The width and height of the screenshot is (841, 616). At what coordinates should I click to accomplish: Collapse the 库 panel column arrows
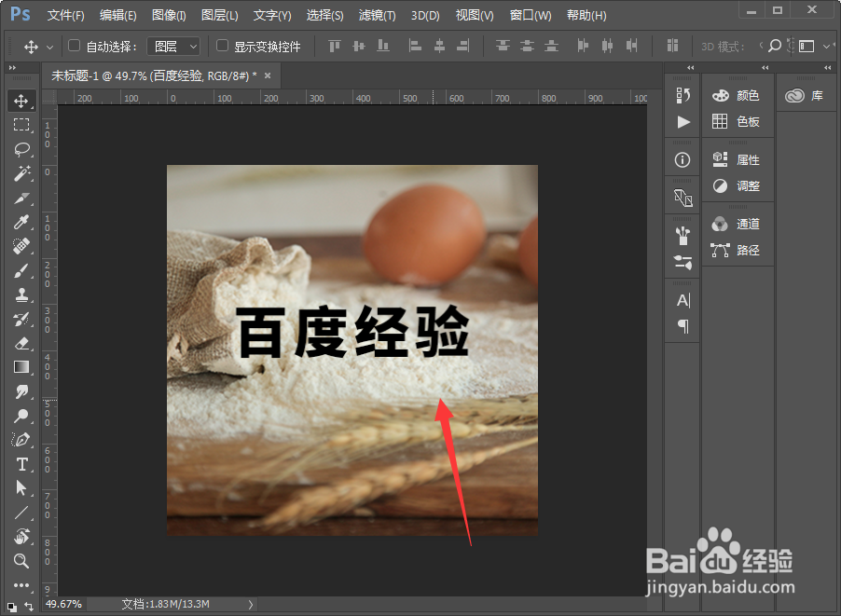[828, 67]
